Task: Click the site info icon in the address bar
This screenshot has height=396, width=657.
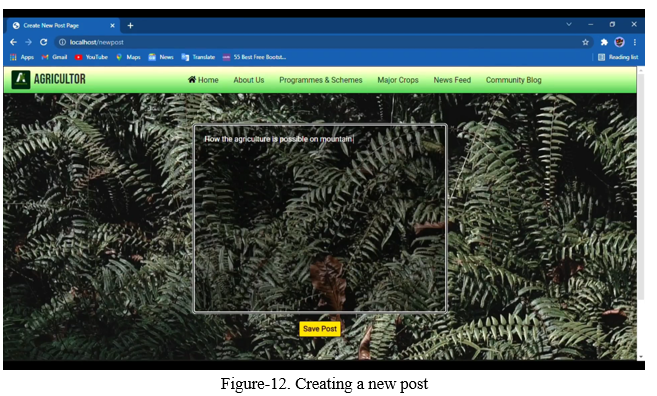Action: click(x=62, y=42)
